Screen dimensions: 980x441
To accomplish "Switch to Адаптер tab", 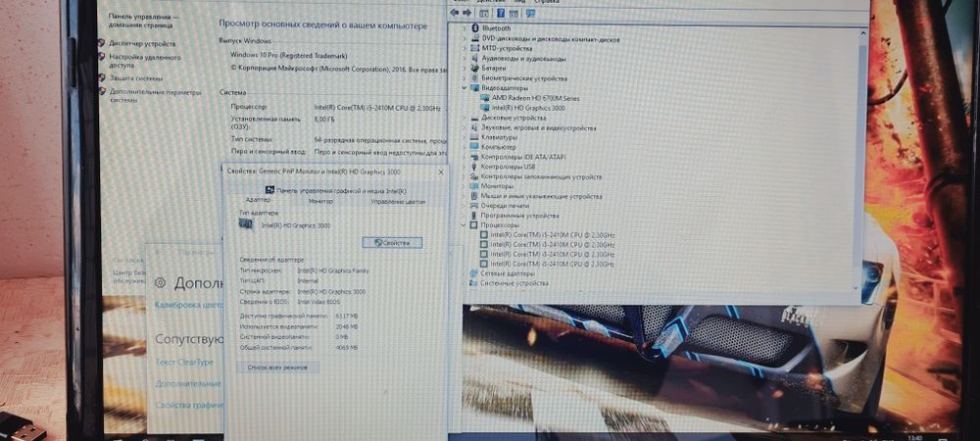I will coord(258,201).
